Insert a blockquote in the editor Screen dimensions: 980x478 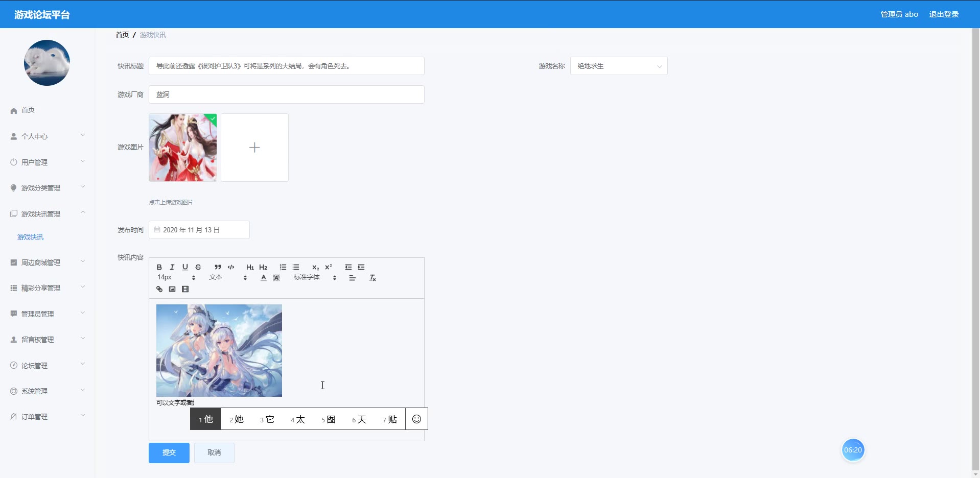(218, 267)
